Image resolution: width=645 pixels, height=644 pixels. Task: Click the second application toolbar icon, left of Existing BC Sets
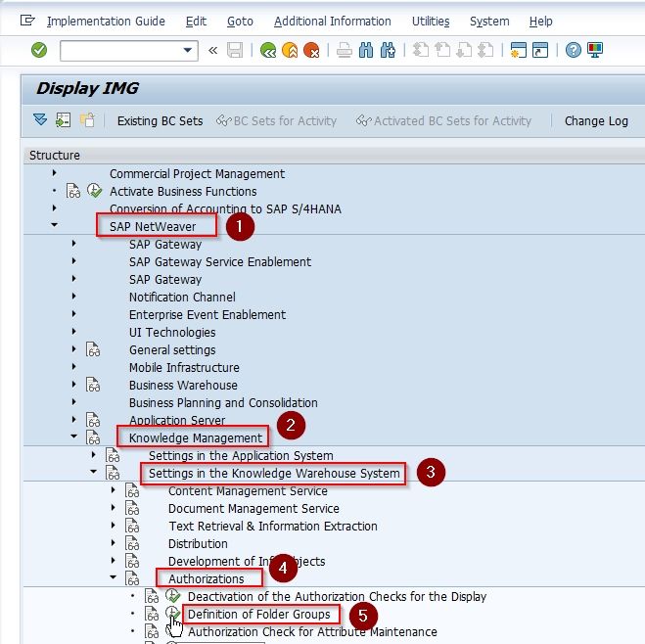click(x=63, y=120)
